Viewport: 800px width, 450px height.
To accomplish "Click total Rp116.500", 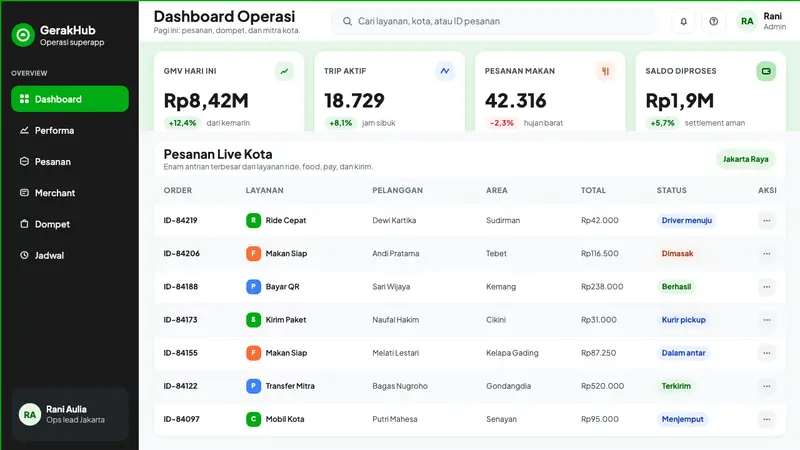I will coord(599,254).
